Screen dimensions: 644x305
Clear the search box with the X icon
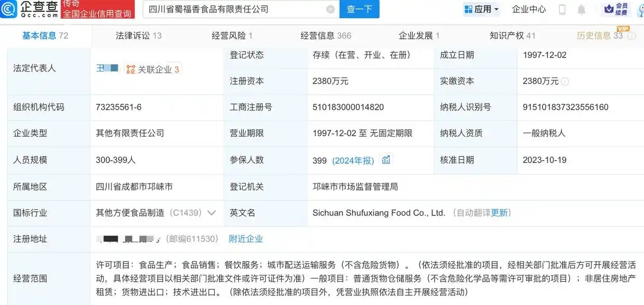pyautogui.click(x=330, y=9)
